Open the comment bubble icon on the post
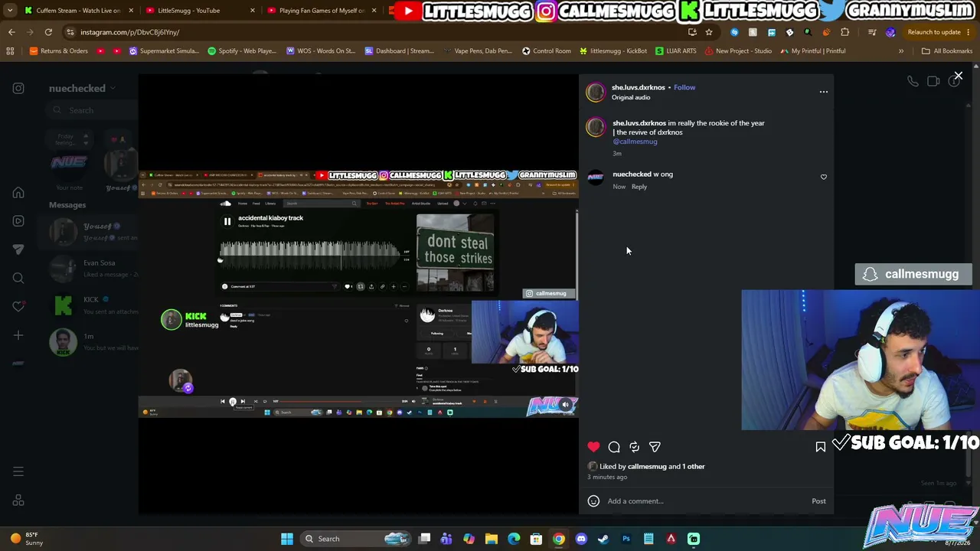The width and height of the screenshot is (980, 551). tap(614, 447)
